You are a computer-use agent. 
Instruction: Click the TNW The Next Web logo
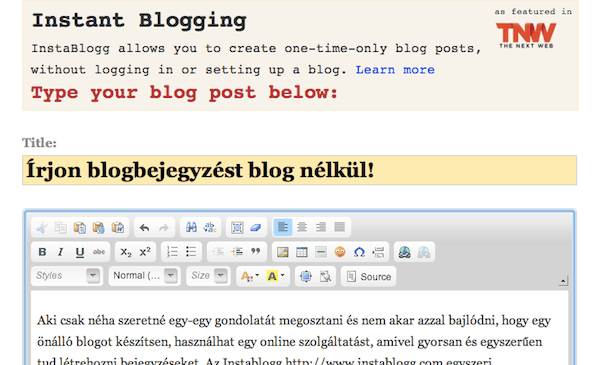[x=526, y=35]
